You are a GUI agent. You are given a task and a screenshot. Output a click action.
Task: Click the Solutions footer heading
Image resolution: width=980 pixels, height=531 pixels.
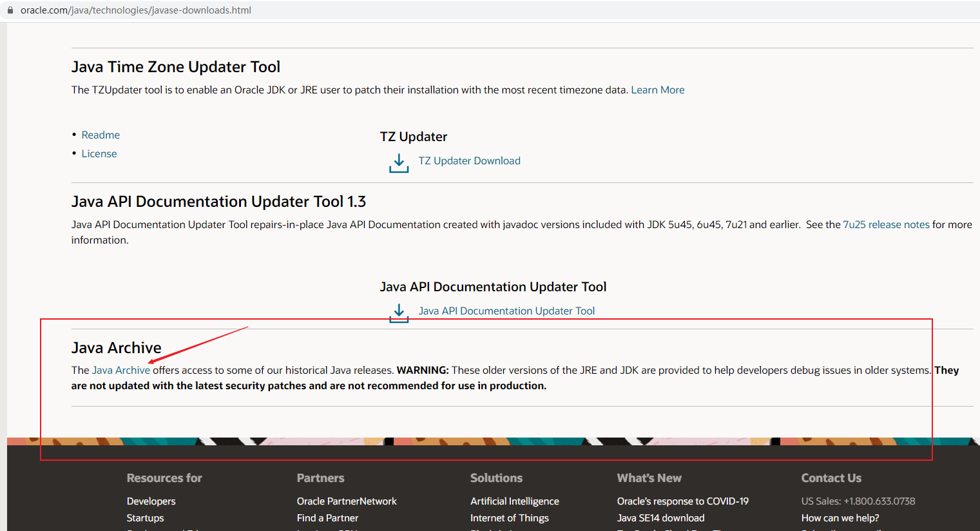(x=496, y=478)
